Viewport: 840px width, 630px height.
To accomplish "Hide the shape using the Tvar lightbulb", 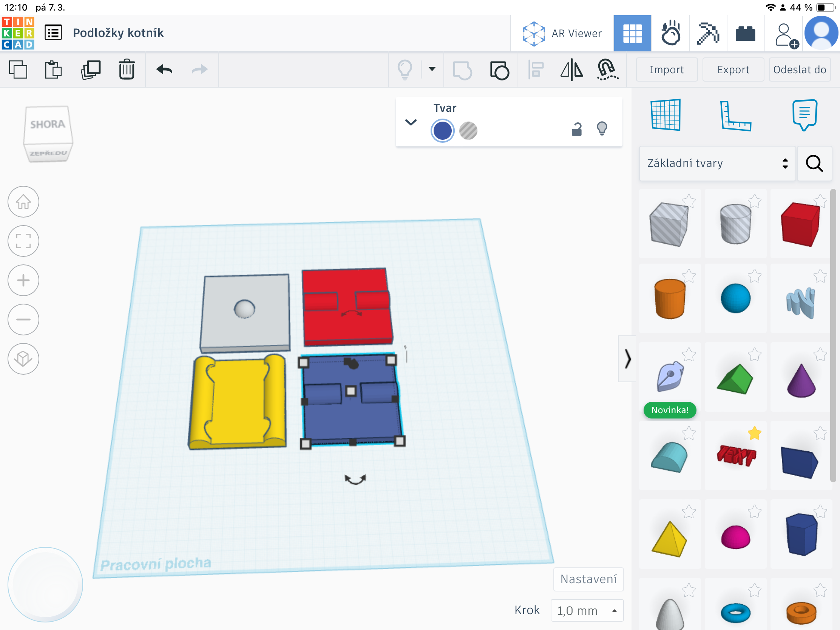I will pos(602,129).
